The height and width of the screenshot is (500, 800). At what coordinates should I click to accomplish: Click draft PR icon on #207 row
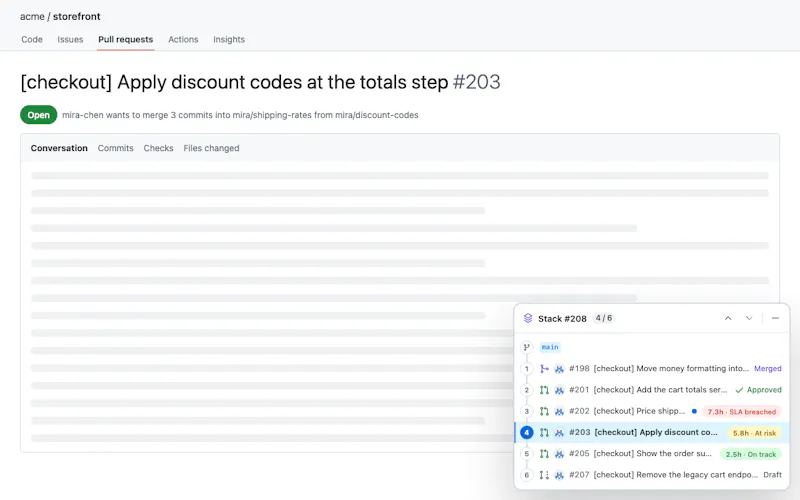pyautogui.click(x=544, y=475)
